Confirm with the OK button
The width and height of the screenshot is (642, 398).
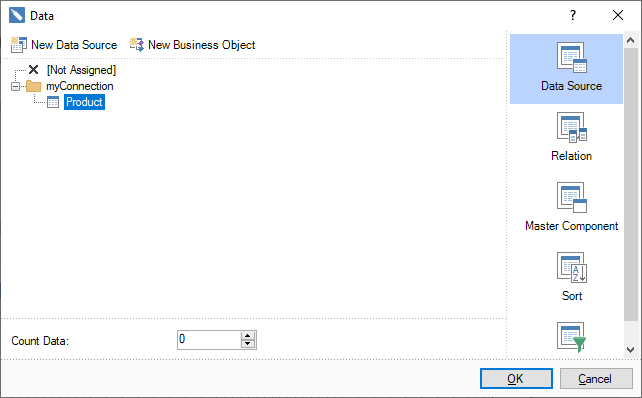coord(516,379)
